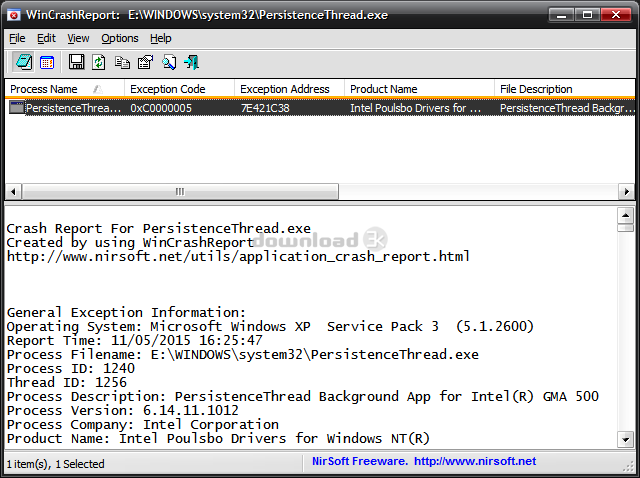
Task: Click the calendar-style report mode icon
Action: [47, 62]
